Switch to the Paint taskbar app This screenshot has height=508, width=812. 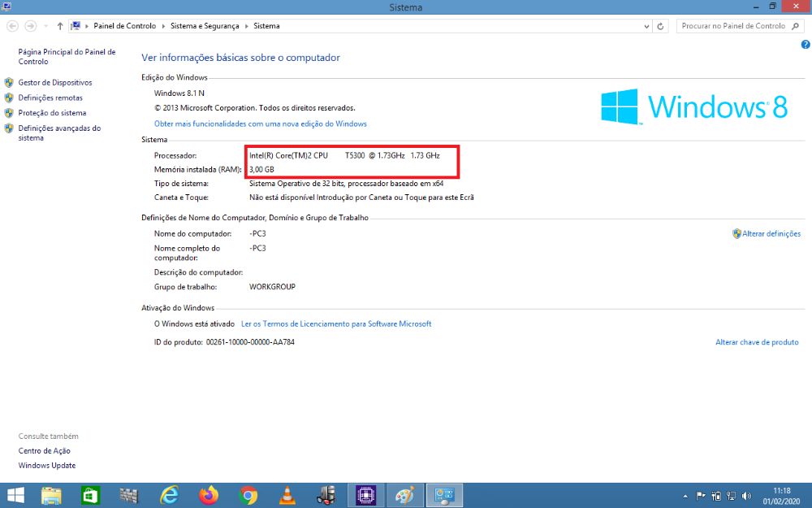(405, 496)
